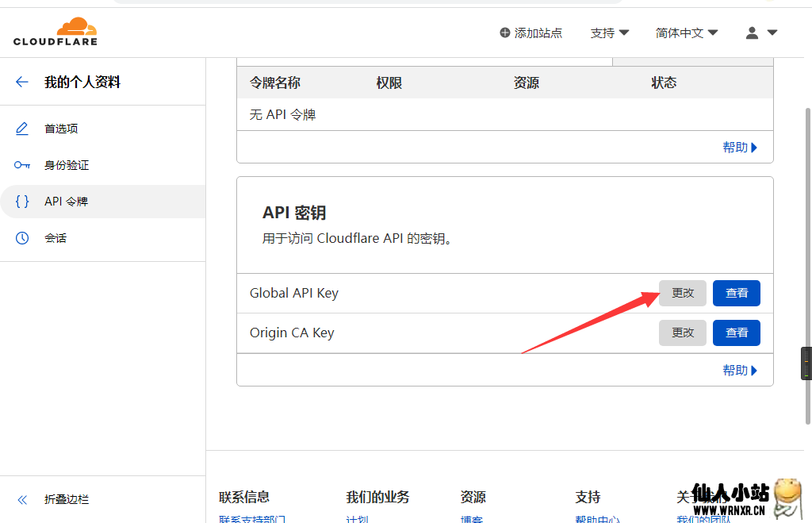Click the Global API Key label

click(294, 294)
